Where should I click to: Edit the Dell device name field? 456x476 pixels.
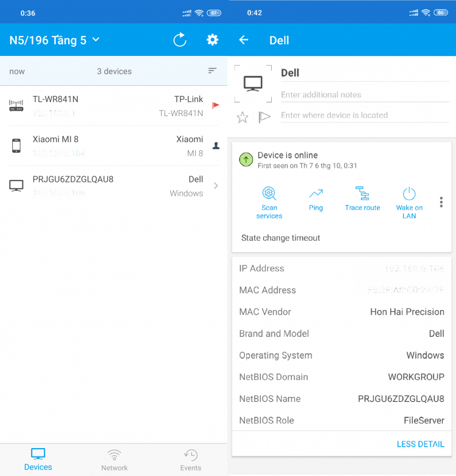tap(365, 73)
